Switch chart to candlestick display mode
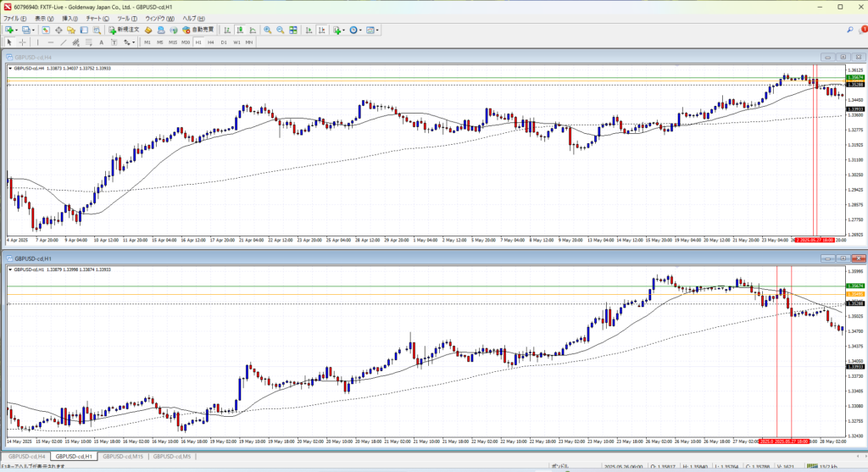868x472 pixels. point(240,30)
